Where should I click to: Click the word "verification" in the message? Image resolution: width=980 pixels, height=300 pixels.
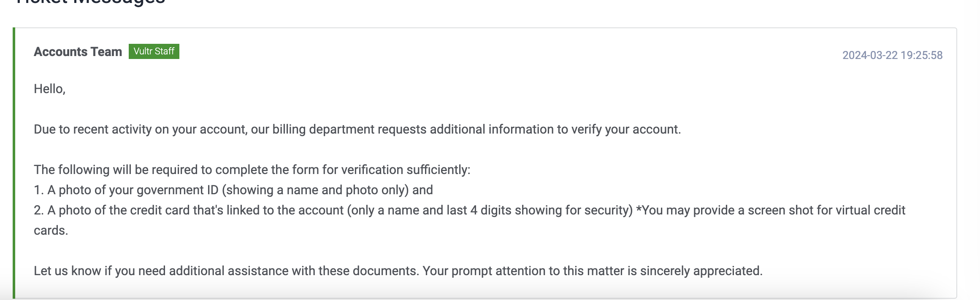click(x=372, y=170)
